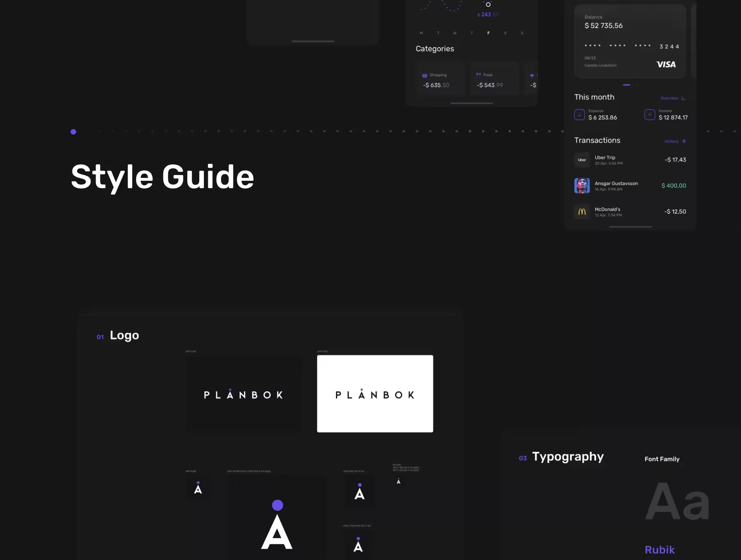Select Wednesday on the weekday chart
Image resolution: width=741 pixels, height=560 pixels.
pos(454,33)
